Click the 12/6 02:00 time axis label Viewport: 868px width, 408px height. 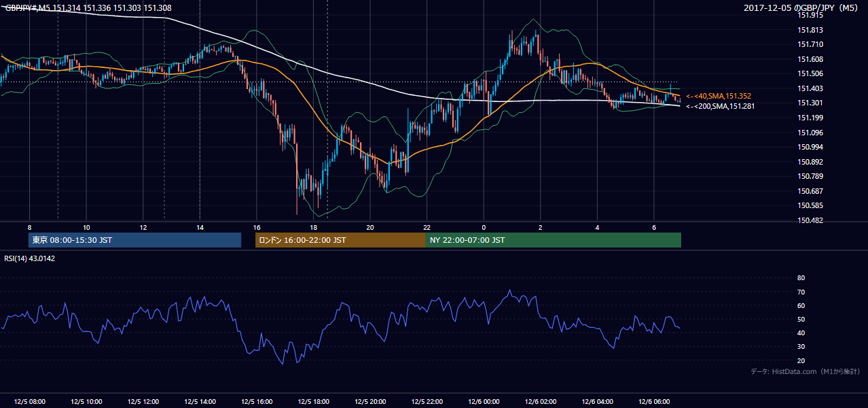pyautogui.click(x=540, y=402)
